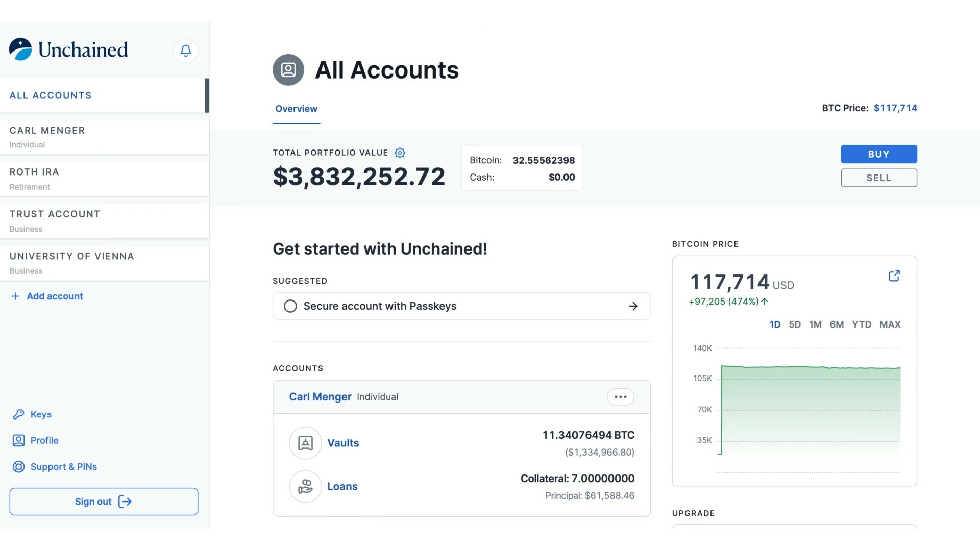
Task: Click the Vaults icon under Carl Menger
Action: point(305,443)
